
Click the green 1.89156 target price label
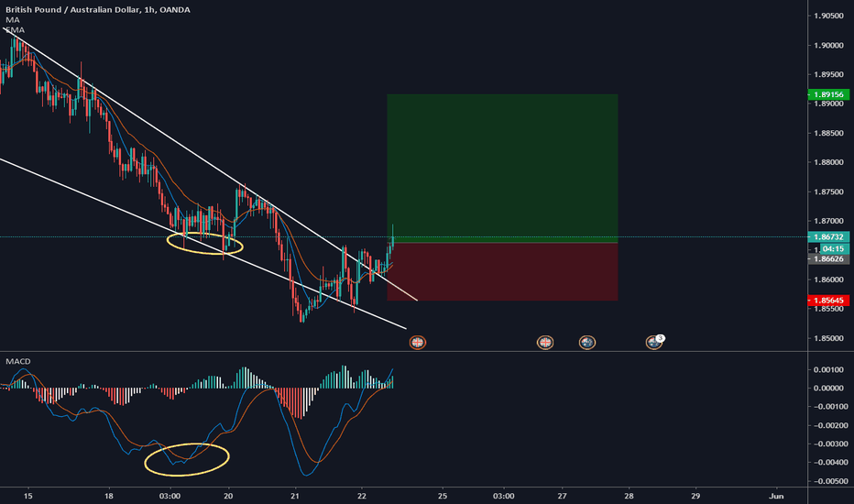[828, 94]
